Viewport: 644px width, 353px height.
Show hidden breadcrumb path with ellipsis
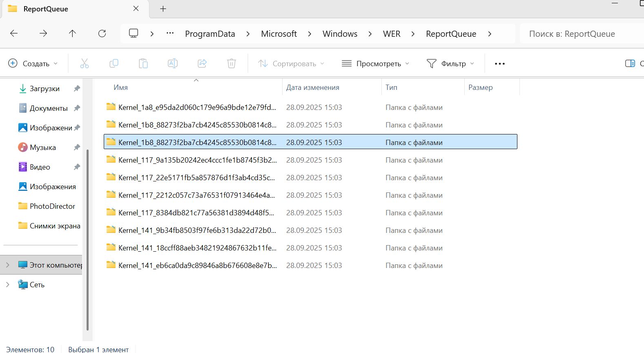(x=170, y=34)
